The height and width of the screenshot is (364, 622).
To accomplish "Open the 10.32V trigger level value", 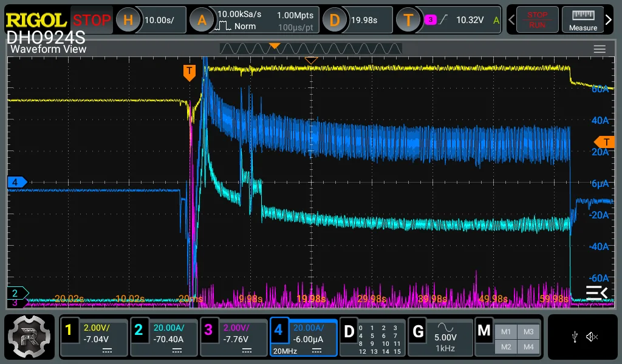I will [x=470, y=20].
